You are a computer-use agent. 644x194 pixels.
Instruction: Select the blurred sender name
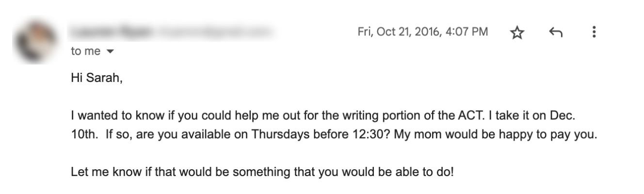tap(112, 32)
